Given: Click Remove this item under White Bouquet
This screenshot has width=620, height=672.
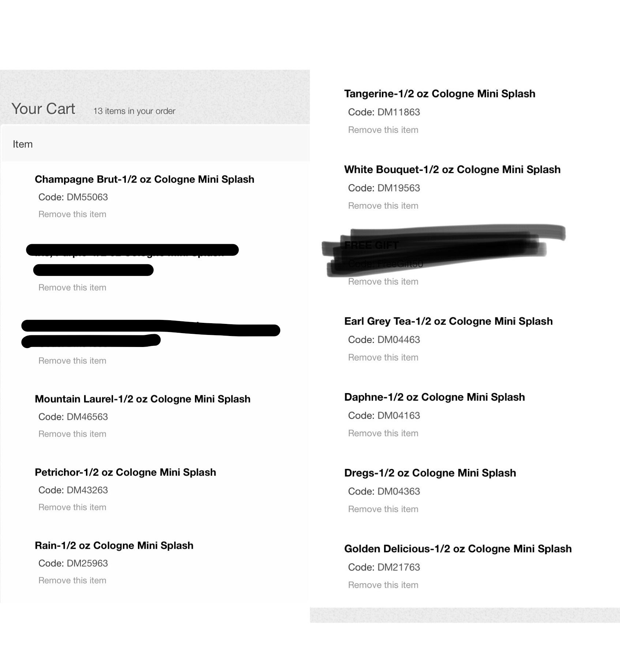Looking at the screenshot, I should (x=383, y=206).
